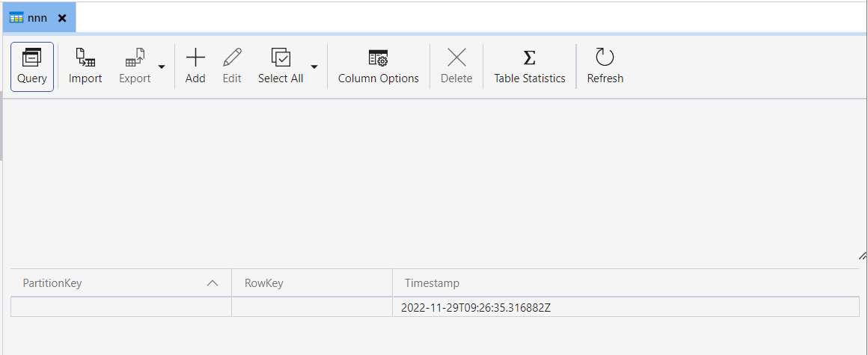Click the grayed Export icon
The image size is (868, 355).
[135, 57]
